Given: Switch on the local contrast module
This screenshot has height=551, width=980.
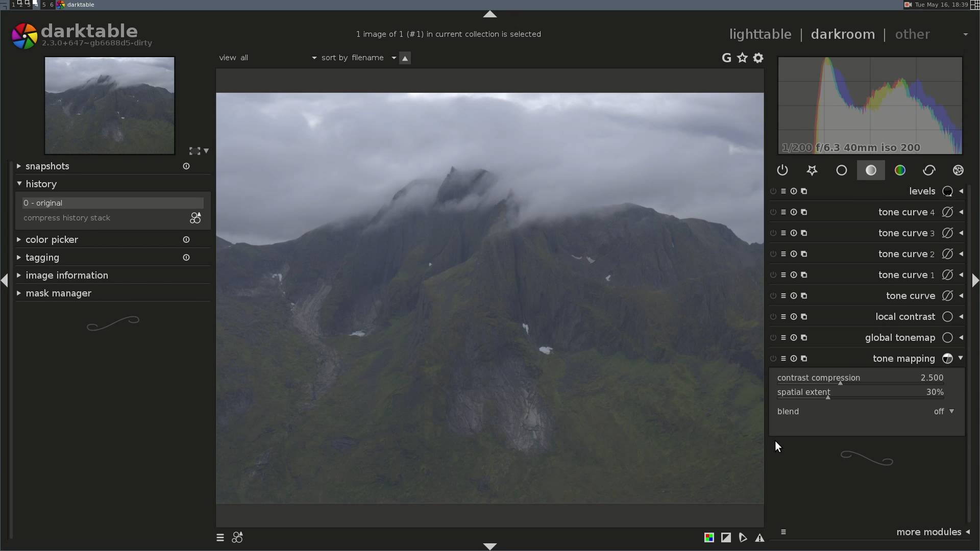Looking at the screenshot, I should (773, 317).
